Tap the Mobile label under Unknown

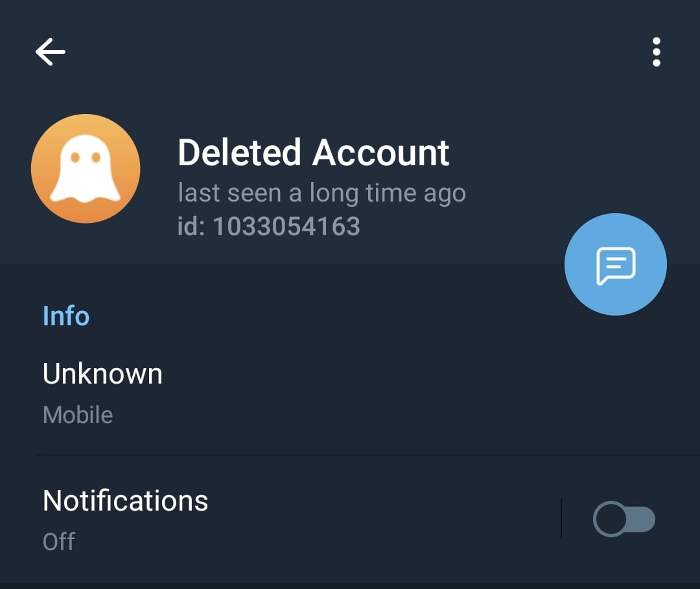point(77,415)
